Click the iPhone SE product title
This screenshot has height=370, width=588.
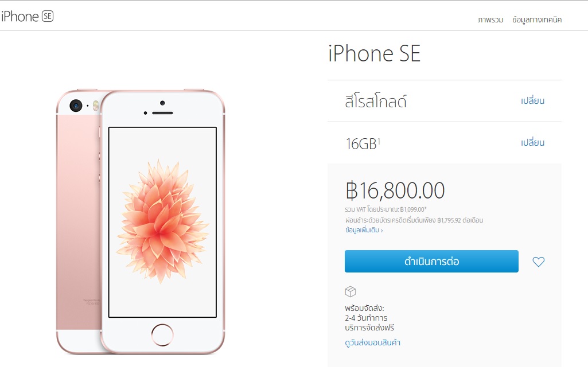374,53
